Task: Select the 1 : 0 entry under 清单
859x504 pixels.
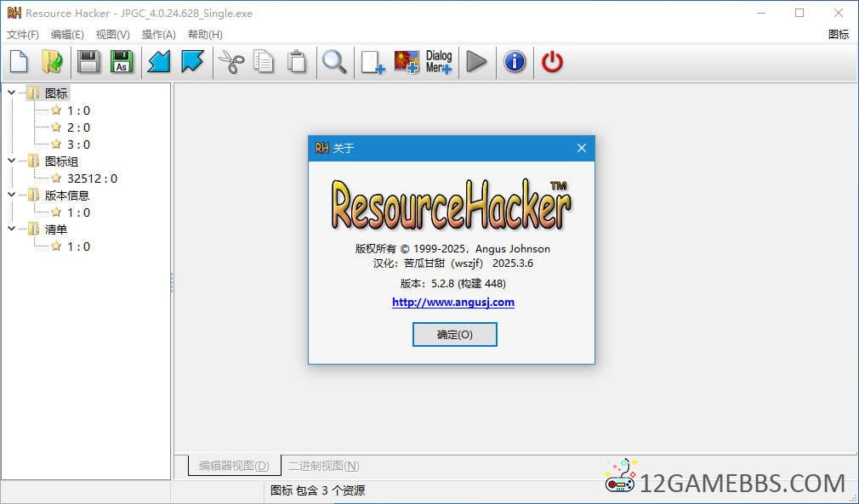Action: (78, 246)
